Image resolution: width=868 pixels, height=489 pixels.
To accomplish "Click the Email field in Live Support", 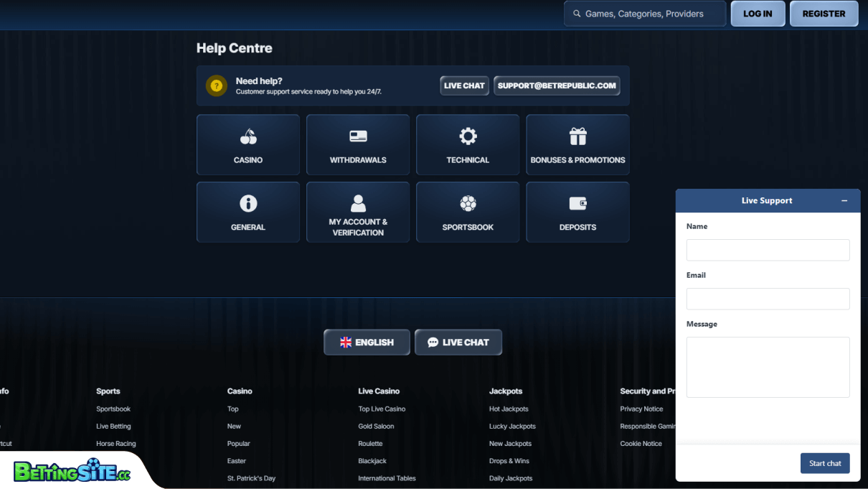I will (x=768, y=299).
